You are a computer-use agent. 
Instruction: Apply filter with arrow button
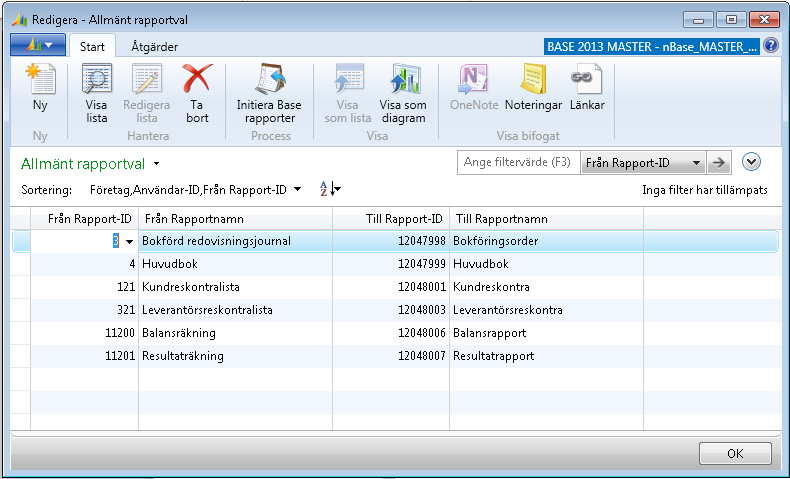point(719,163)
